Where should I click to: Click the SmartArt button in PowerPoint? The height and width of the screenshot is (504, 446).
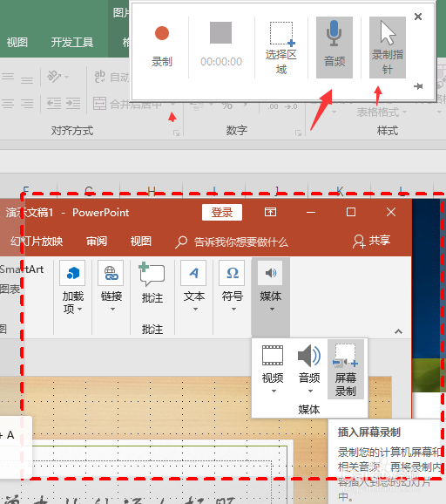click(22, 269)
